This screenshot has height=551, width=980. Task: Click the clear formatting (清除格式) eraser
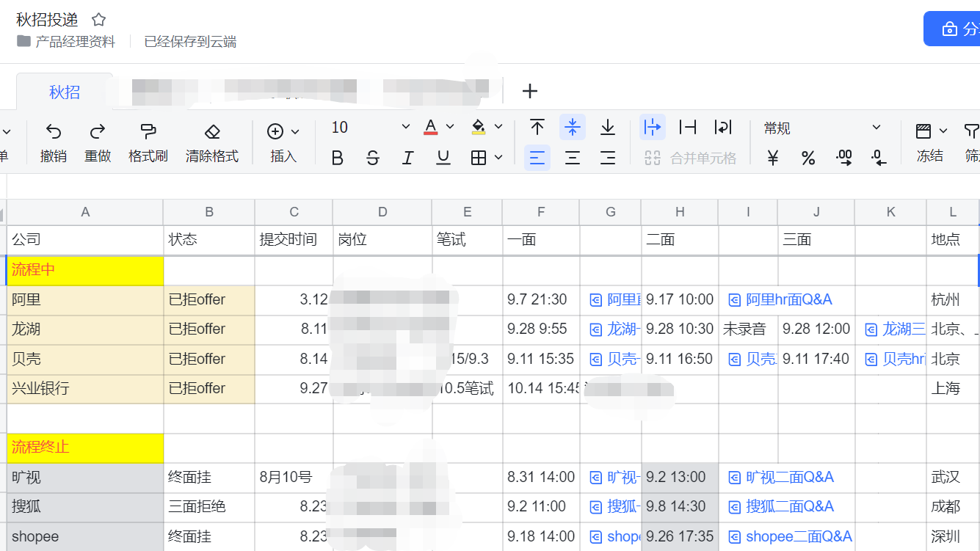[212, 132]
